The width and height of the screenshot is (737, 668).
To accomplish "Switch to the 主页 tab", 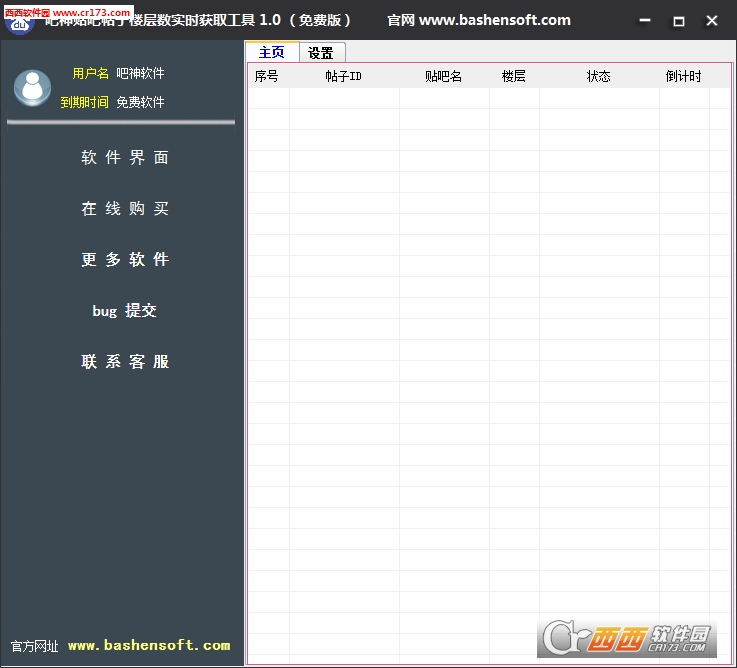I will (272, 52).
